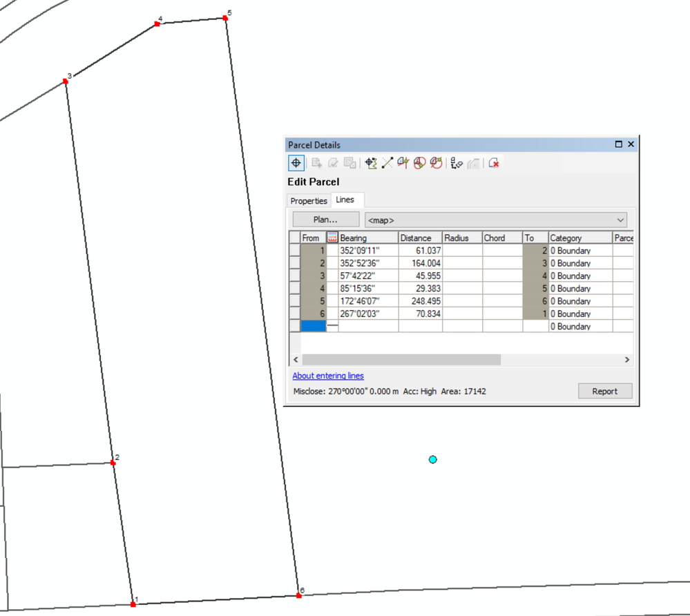Image resolution: width=690 pixels, height=616 pixels.
Task: Click Category cell of the empty row
Action: pos(580,327)
